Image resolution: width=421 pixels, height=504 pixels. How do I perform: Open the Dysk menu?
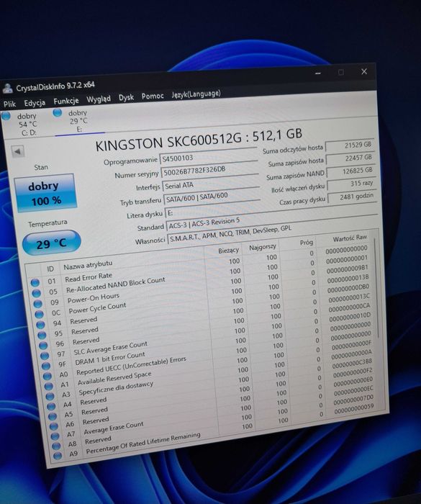[x=126, y=97]
